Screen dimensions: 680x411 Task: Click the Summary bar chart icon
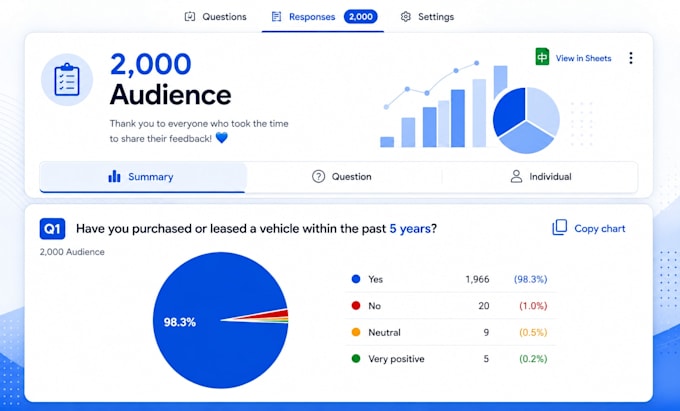[x=114, y=176]
